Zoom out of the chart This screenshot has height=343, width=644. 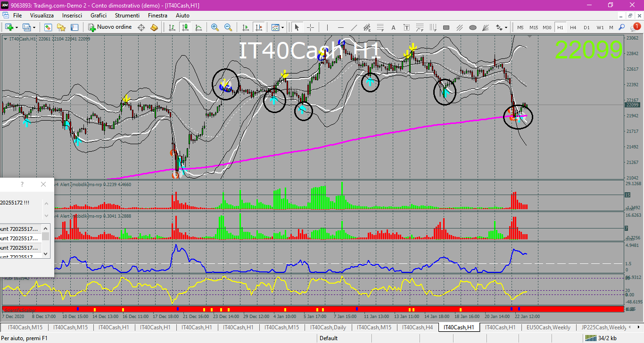(x=228, y=27)
